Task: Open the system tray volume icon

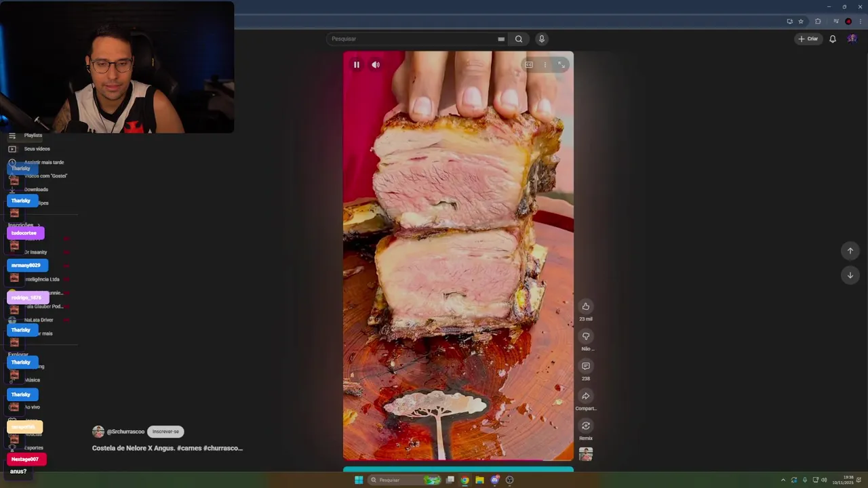Action: point(824,480)
